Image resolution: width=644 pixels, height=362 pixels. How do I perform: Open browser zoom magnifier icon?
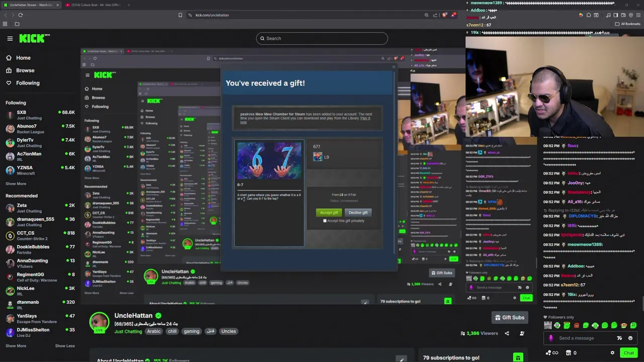(427, 15)
